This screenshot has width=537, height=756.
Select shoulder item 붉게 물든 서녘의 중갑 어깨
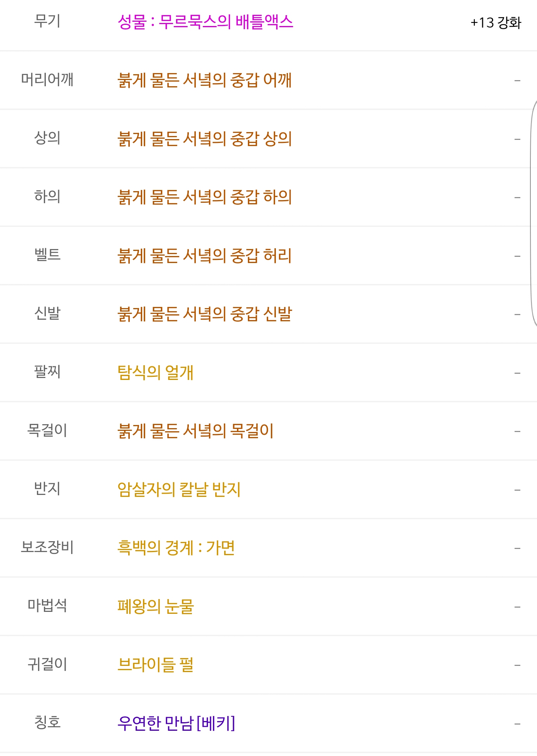(205, 80)
